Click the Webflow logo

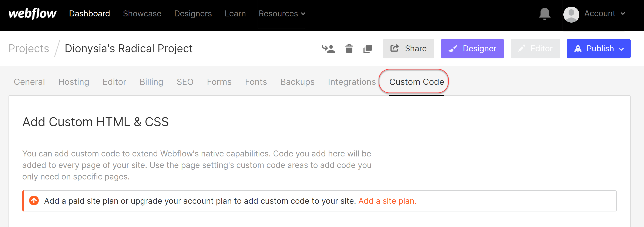click(x=33, y=13)
